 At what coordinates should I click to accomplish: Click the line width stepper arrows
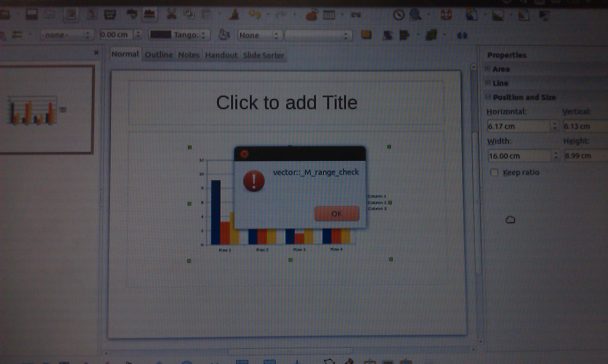(x=138, y=34)
